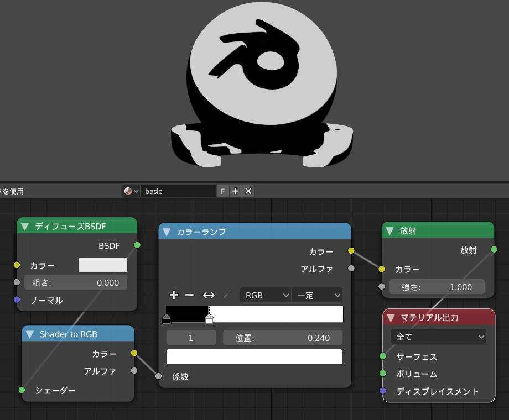Click the BSDF output socket
The width and height of the screenshot is (509, 420).
click(x=137, y=245)
